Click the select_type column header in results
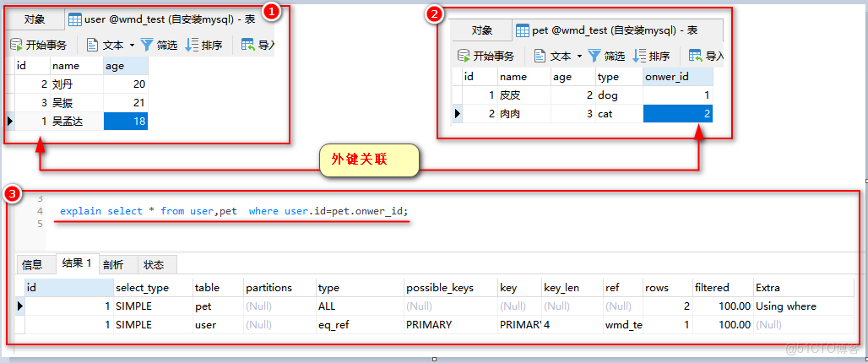Screen dimensions: 868x363 point(153,288)
